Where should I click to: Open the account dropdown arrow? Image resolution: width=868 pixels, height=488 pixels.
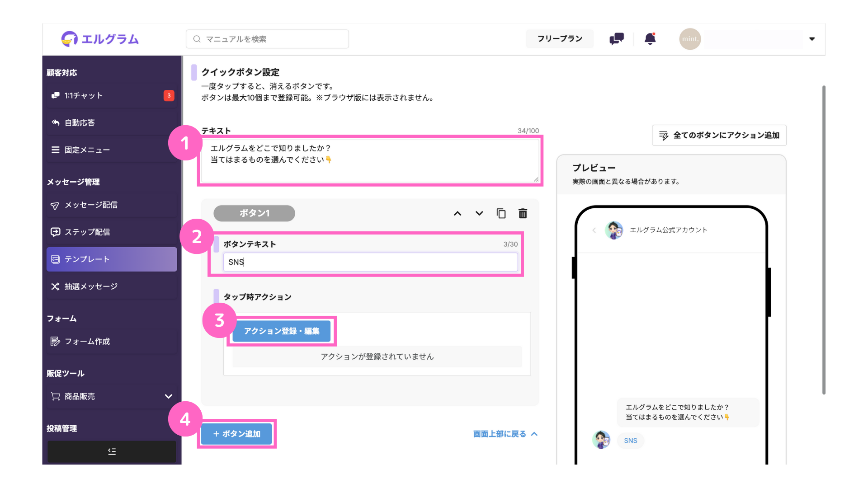pos(812,39)
